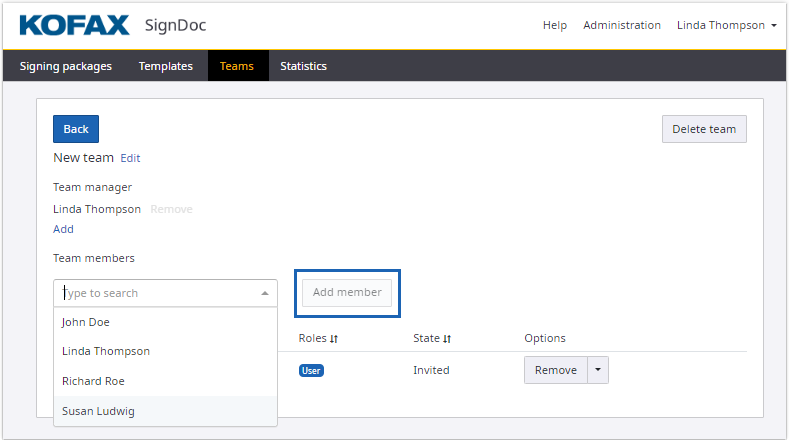
Task: Go to the Statistics tab
Action: pos(303,66)
